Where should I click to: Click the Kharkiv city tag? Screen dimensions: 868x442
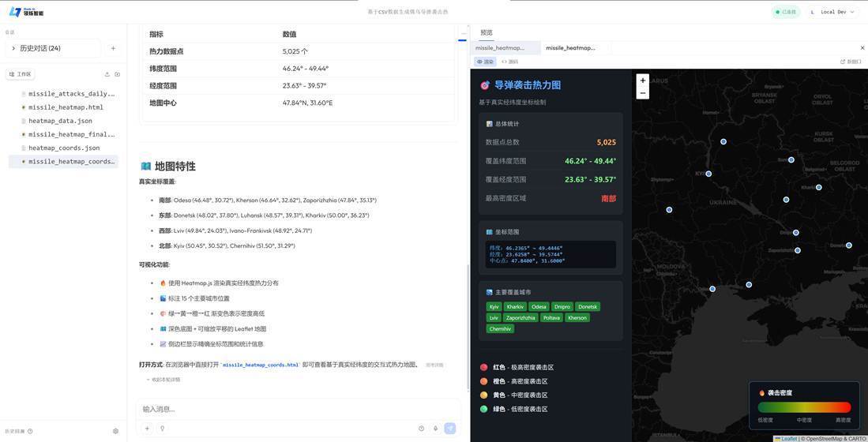coord(515,306)
